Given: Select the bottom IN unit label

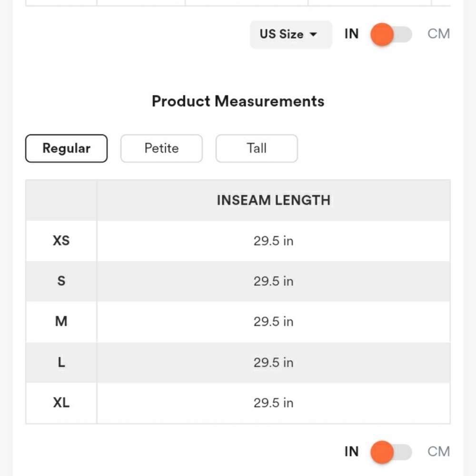Looking at the screenshot, I should pos(351,451).
